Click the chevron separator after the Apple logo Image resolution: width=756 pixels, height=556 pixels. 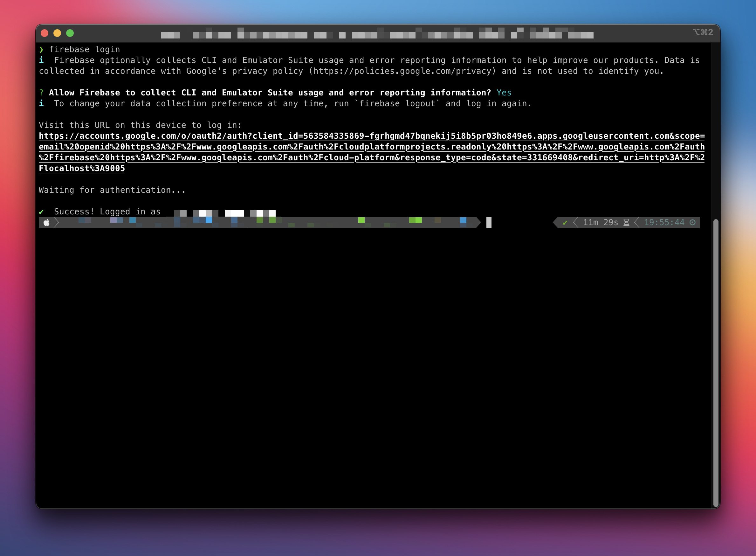tap(57, 222)
